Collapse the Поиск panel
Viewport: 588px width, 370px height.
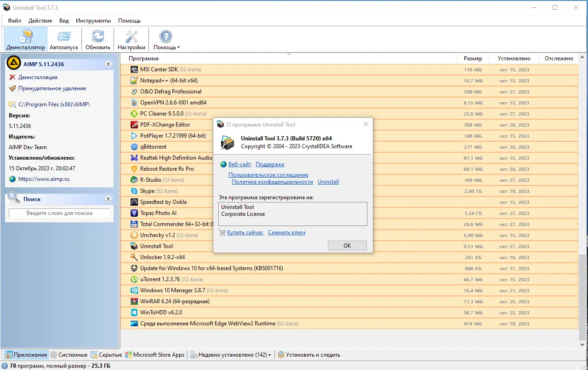108,199
